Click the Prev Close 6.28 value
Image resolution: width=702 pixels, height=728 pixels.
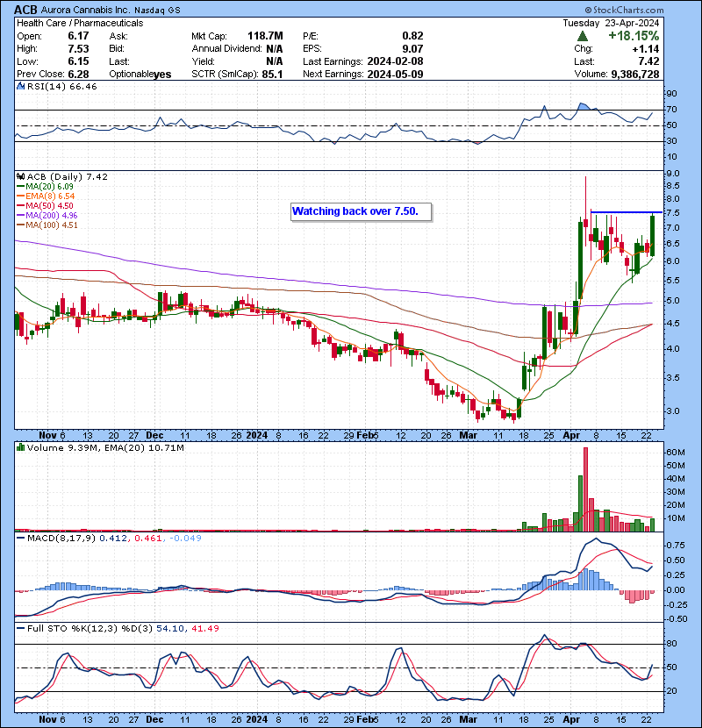[x=78, y=75]
